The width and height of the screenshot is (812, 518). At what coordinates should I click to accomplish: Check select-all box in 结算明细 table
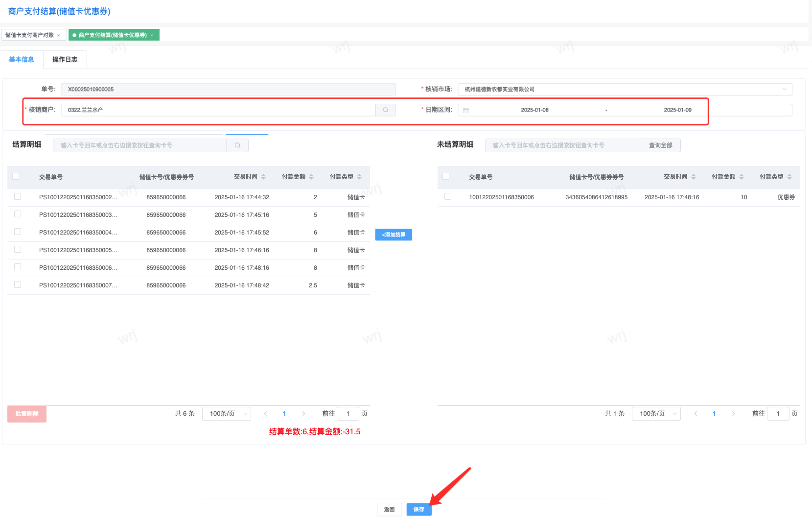(x=16, y=176)
